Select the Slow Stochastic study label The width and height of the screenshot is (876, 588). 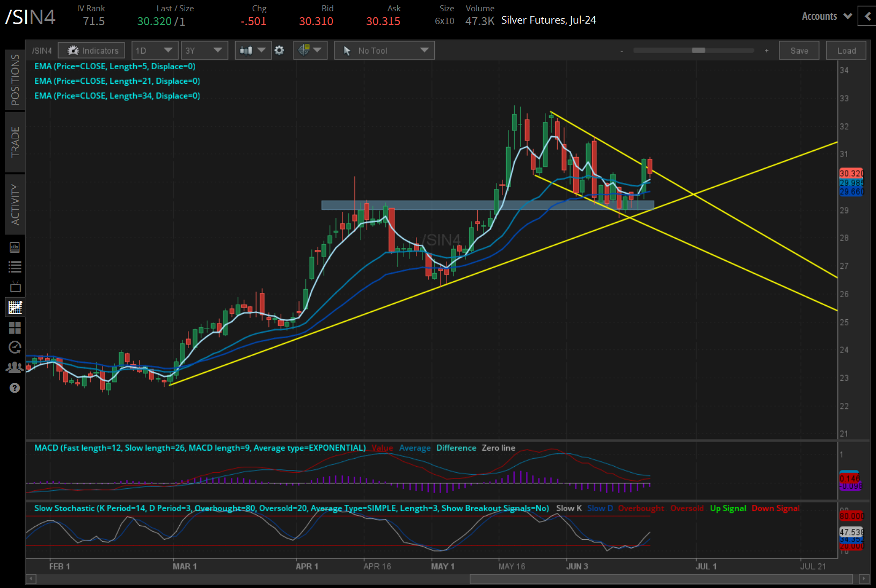click(291, 508)
